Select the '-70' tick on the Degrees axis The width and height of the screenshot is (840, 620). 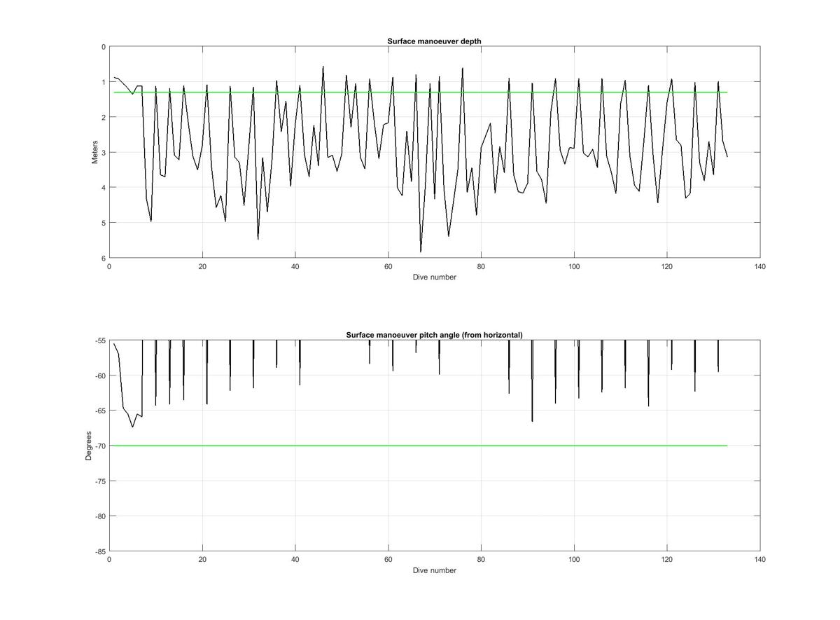point(100,446)
